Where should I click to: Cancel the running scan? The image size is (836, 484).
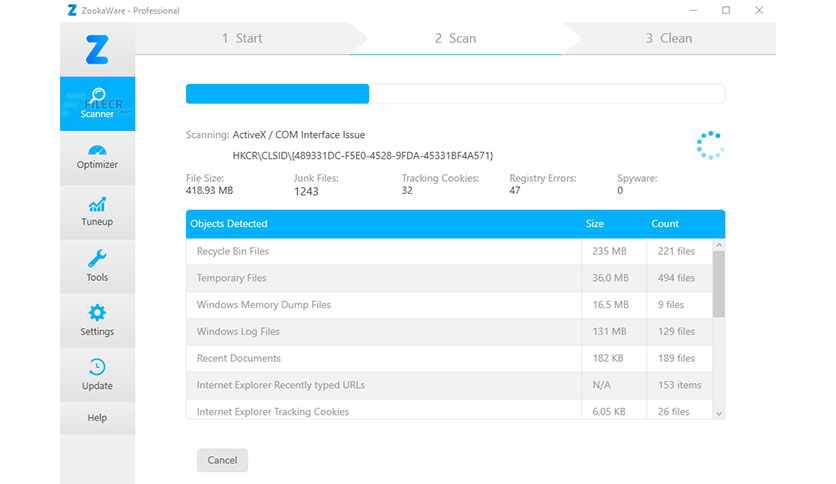[222, 460]
